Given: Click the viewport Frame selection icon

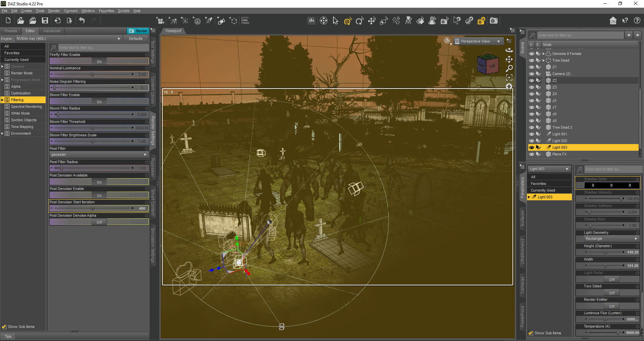Looking at the screenshot, I should (x=509, y=78).
